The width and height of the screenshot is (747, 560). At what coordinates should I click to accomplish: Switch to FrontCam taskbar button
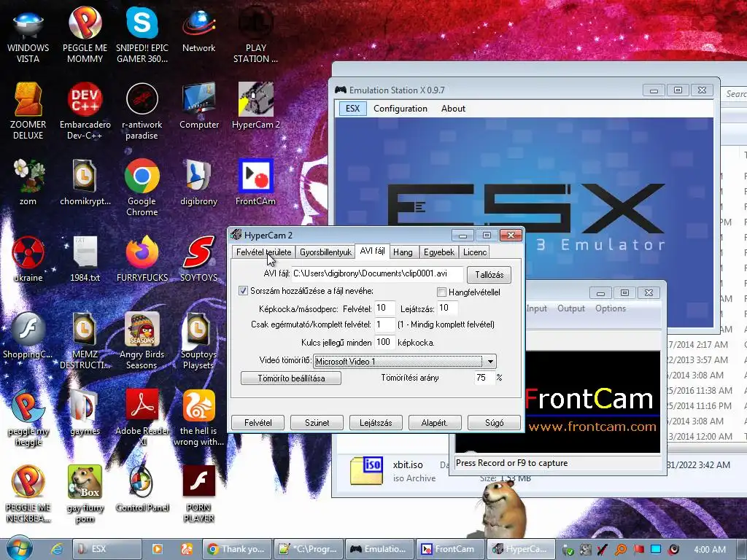450,549
